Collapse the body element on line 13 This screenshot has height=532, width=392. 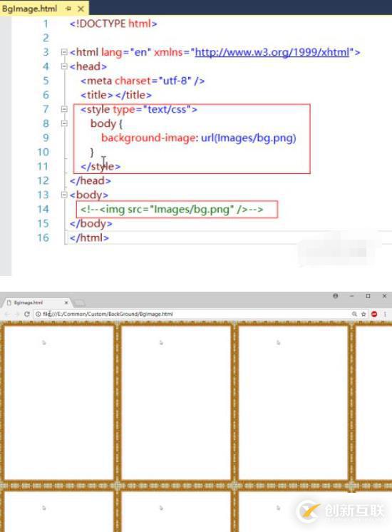(x=64, y=195)
